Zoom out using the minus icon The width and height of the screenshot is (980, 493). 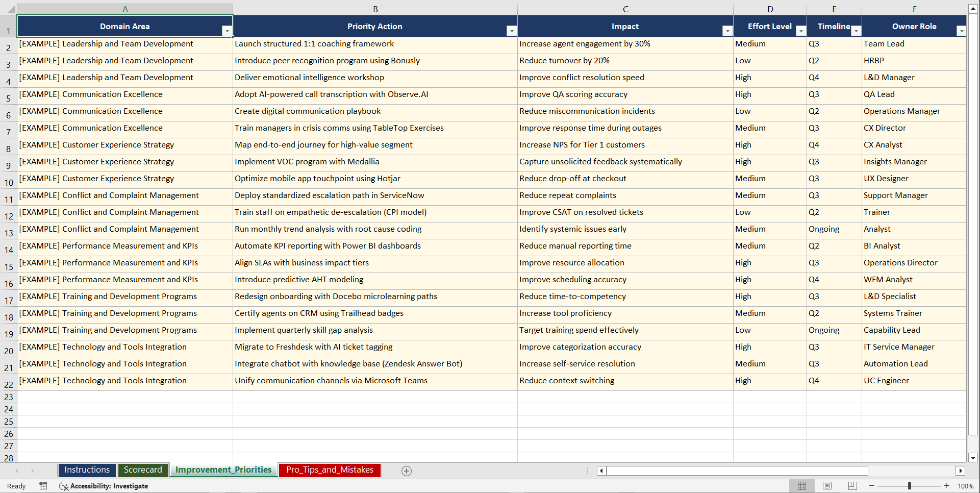(x=872, y=486)
